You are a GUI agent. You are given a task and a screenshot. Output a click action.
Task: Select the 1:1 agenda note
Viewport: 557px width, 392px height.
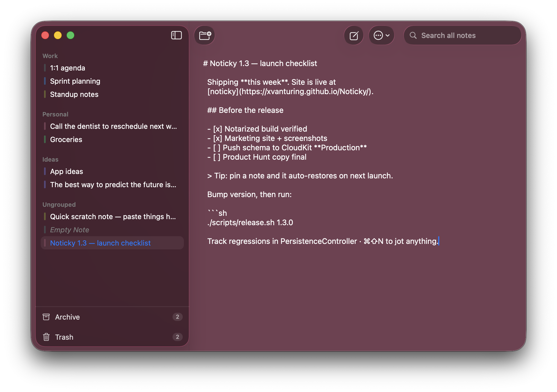pyautogui.click(x=112, y=68)
